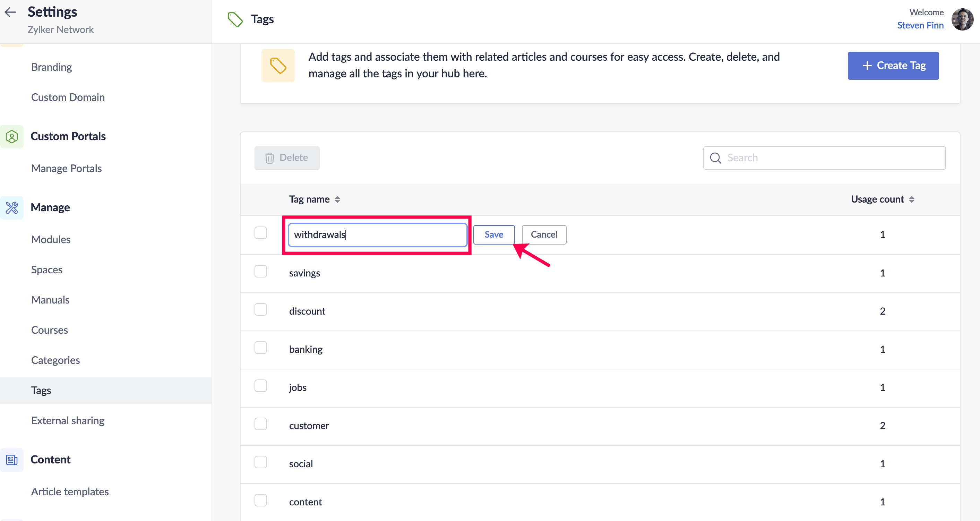The height and width of the screenshot is (521, 980).
Task: Click the back arrow beside Settings
Action: pos(10,12)
